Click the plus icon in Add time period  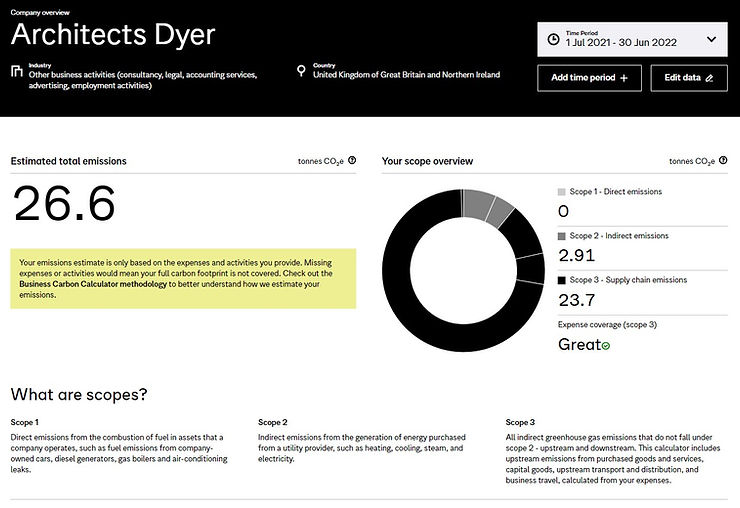[624, 78]
